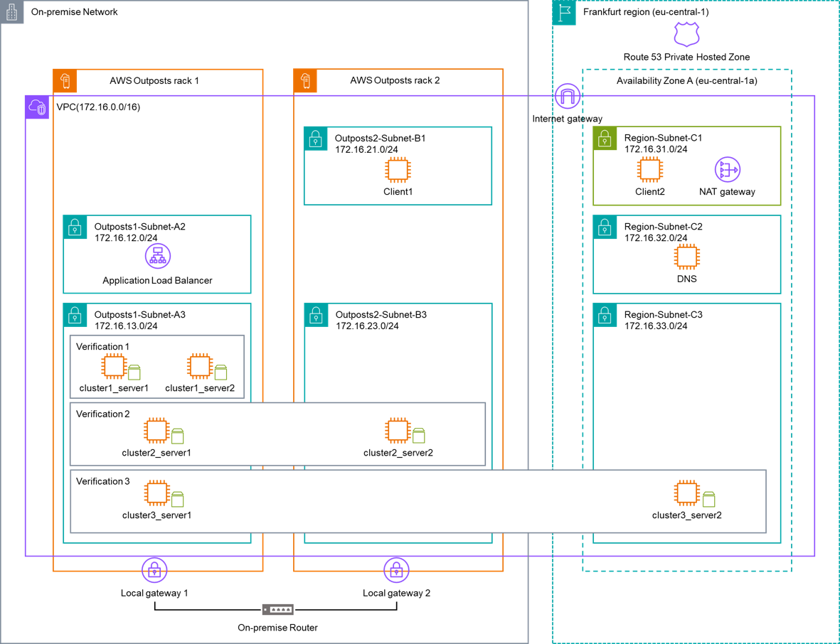
Task: Select the Client1 EC2 instance icon
Action: [398, 170]
